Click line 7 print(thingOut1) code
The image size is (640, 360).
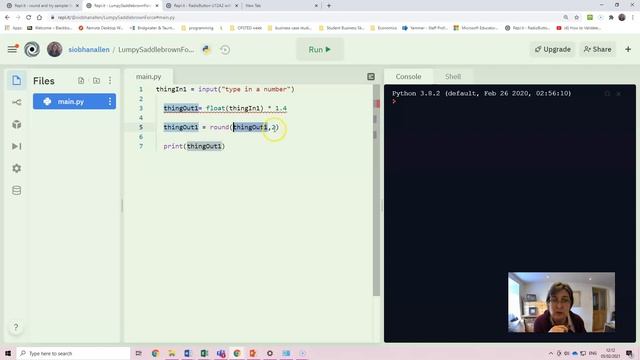[x=194, y=146]
